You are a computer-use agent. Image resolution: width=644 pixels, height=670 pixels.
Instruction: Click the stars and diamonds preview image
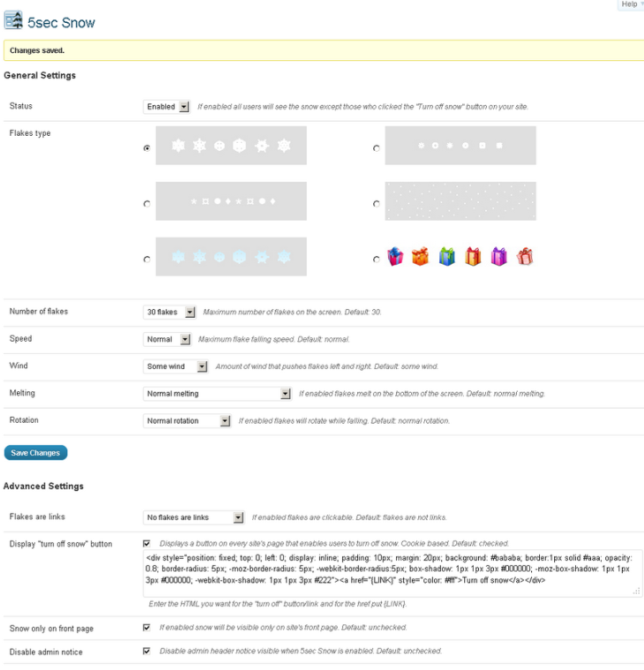pyautogui.click(x=231, y=201)
